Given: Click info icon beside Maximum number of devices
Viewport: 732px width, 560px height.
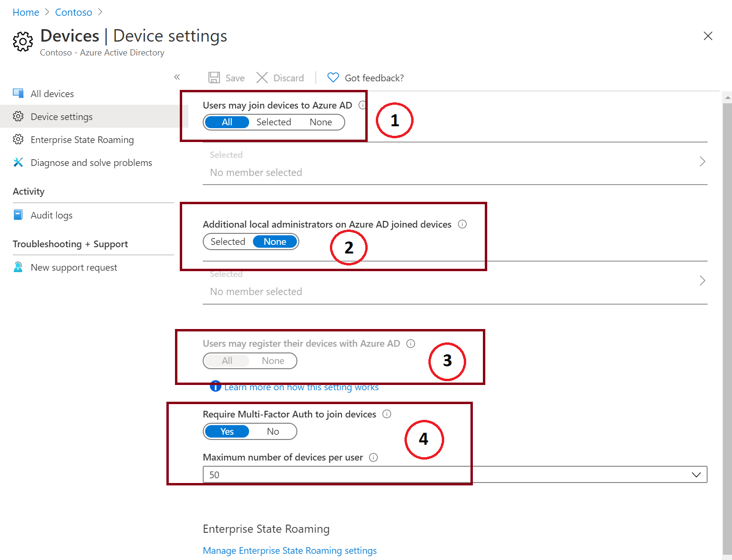Looking at the screenshot, I should tap(373, 457).
